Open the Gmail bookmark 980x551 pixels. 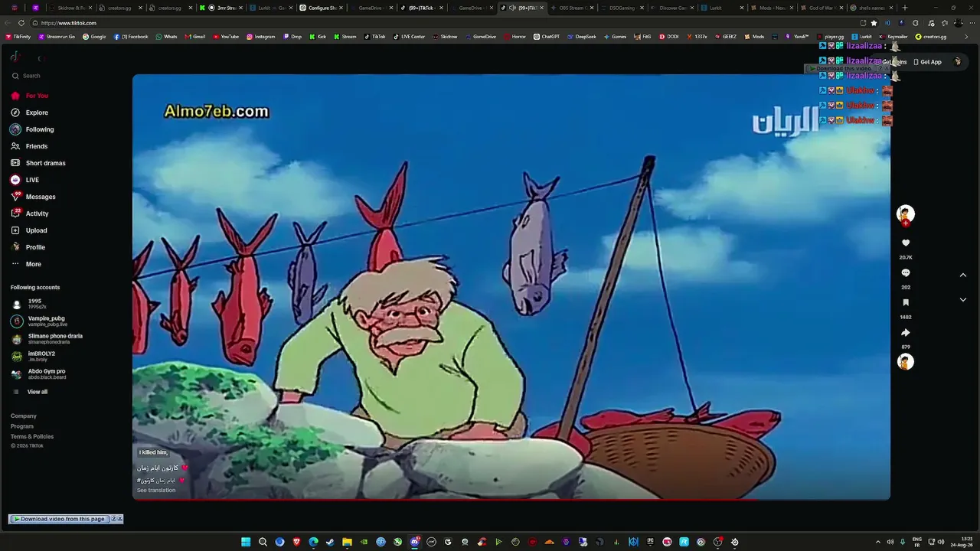(195, 37)
